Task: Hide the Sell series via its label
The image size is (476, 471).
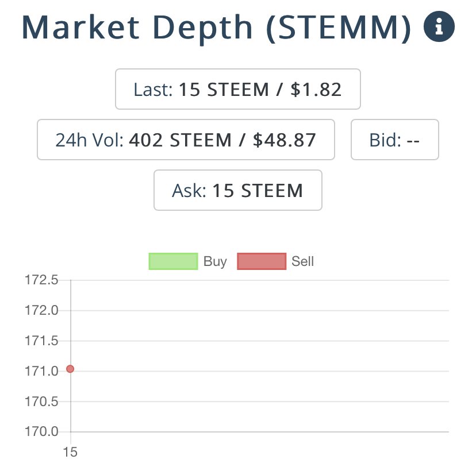Action: (302, 262)
